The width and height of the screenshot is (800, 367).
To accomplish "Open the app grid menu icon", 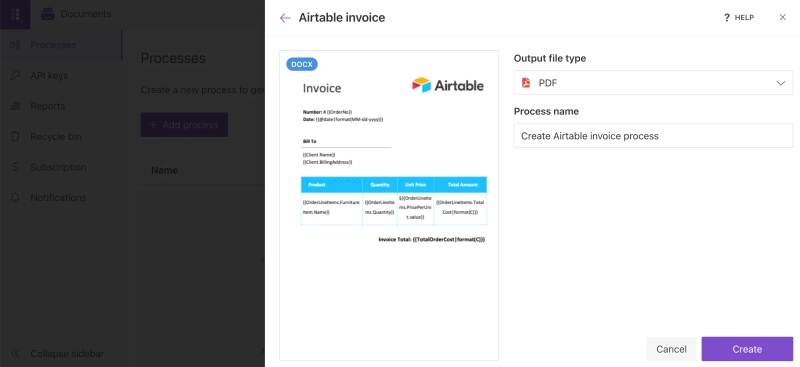I will (x=15, y=14).
